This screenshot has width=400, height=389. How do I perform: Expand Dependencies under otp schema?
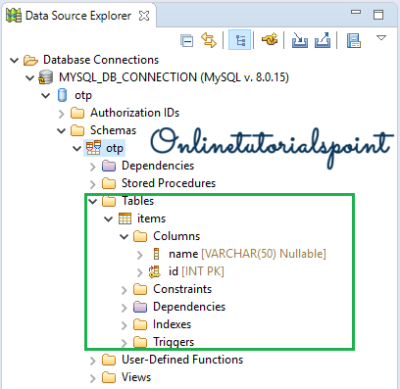[93, 166]
